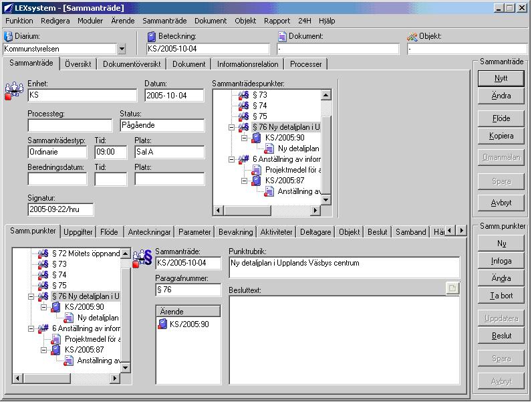Screen dimensions: 532x402
Task: Click the KS/2005:90 case icon in lower tree
Action: point(55,307)
